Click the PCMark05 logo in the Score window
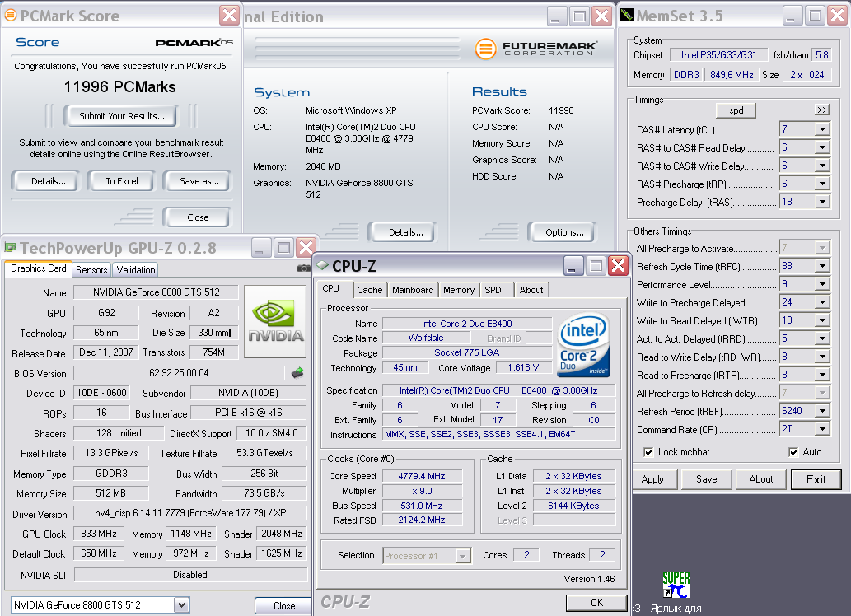Screen dimensions: 851x616 [194, 42]
